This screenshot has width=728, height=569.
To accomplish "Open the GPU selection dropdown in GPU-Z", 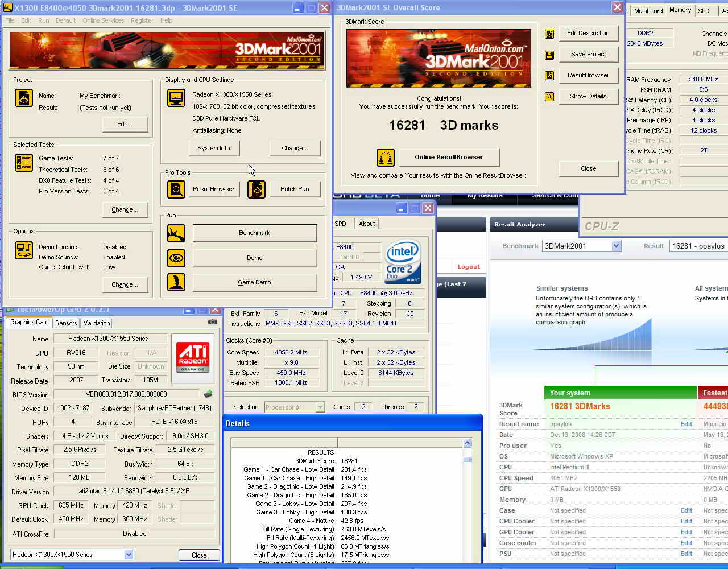I will [129, 554].
